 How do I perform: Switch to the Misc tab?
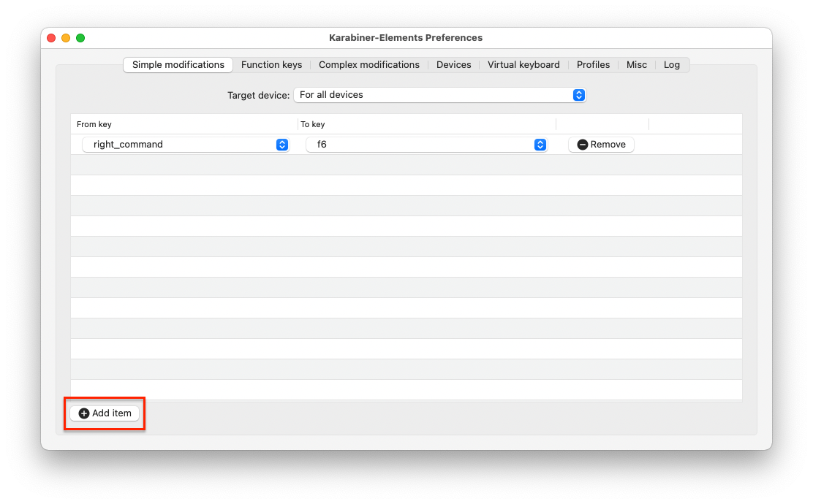(636, 65)
